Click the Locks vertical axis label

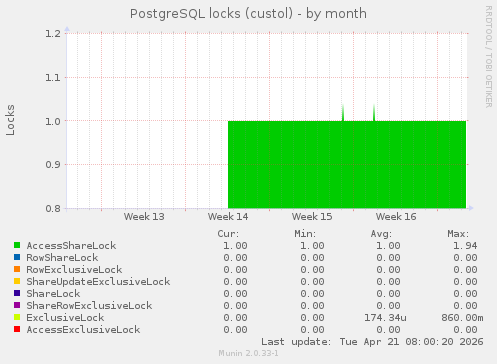point(10,120)
